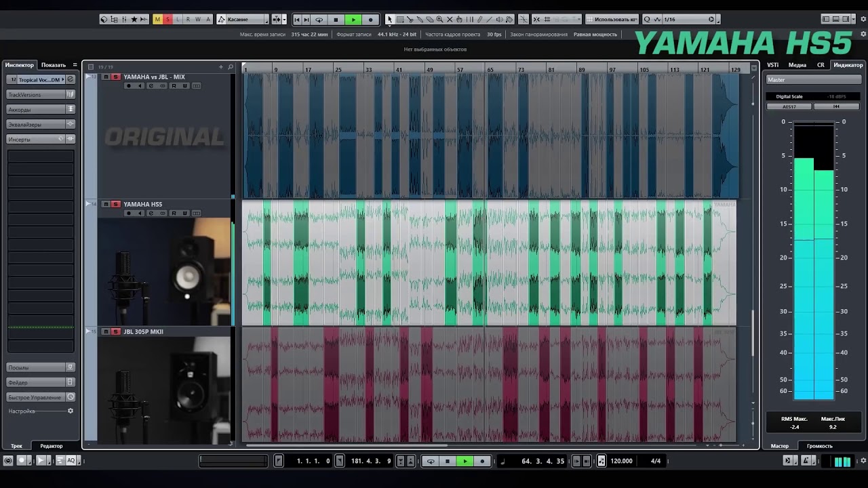Screen dimensions: 868x488
Task: Toggle global Read automation R button
Action: [x=188, y=20]
